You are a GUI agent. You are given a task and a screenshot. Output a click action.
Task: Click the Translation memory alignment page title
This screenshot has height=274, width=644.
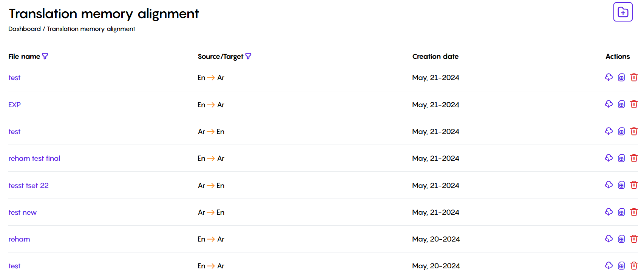pyautogui.click(x=104, y=14)
